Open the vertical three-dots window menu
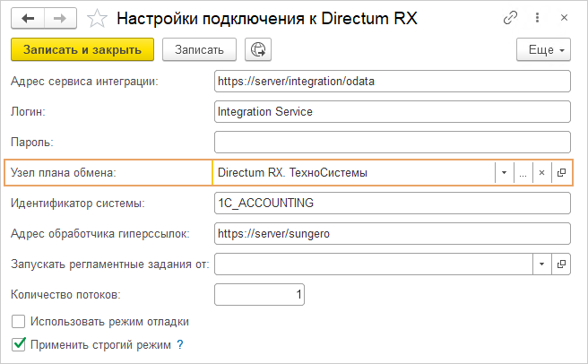 click(538, 18)
